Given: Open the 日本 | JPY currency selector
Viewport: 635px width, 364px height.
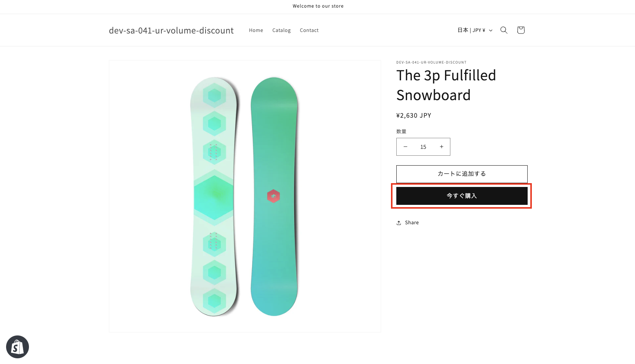Looking at the screenshot, I should pos(472,30).
